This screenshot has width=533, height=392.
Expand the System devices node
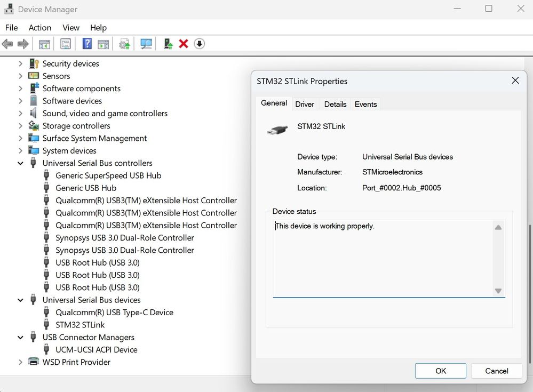(20, 150)
